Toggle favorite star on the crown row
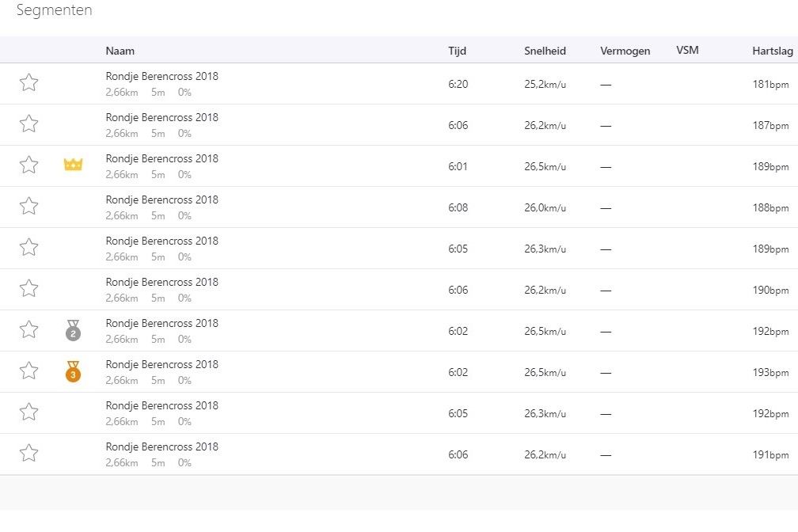This screenshot has width=798, height=532. (28, 165)
